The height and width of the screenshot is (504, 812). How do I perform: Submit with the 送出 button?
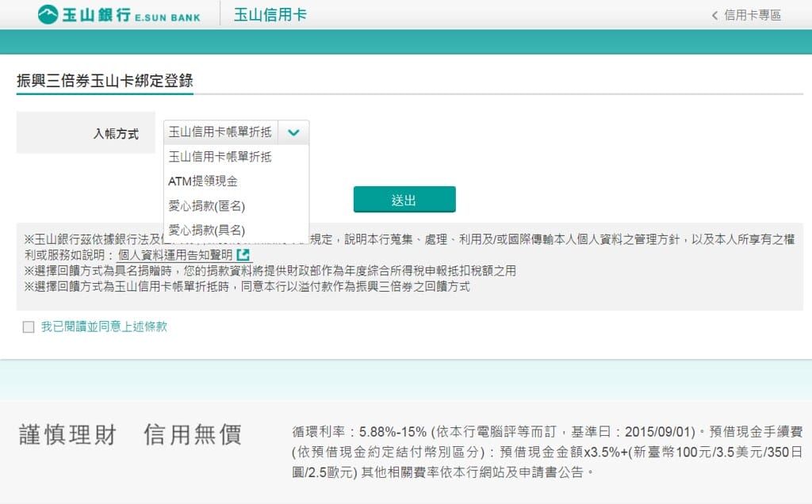(404, 200)
